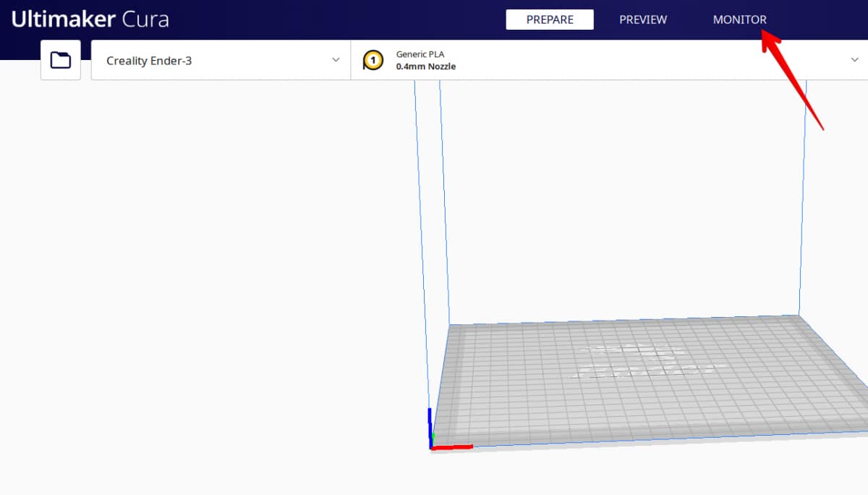This screenshot has width=868, height=495.
Task: Expand the material and nozzle configuration chevron
Action: coord(854,60)
